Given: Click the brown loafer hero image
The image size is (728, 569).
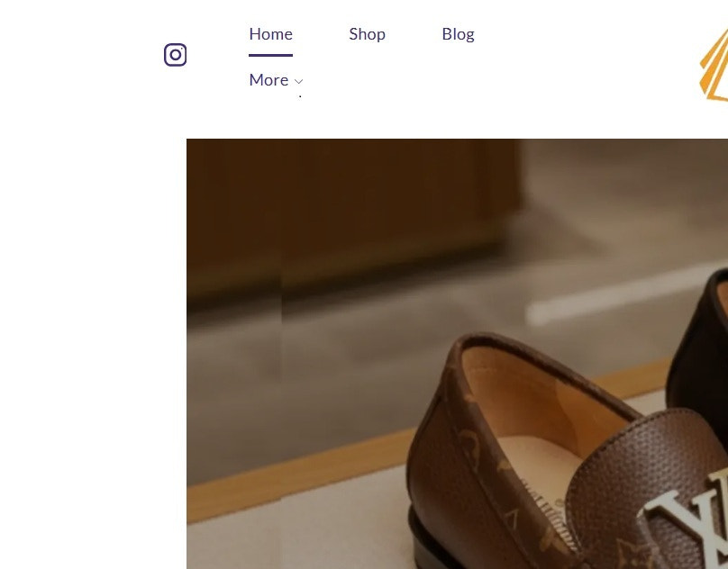Looking at the screenshot, I should click(458, 354).
